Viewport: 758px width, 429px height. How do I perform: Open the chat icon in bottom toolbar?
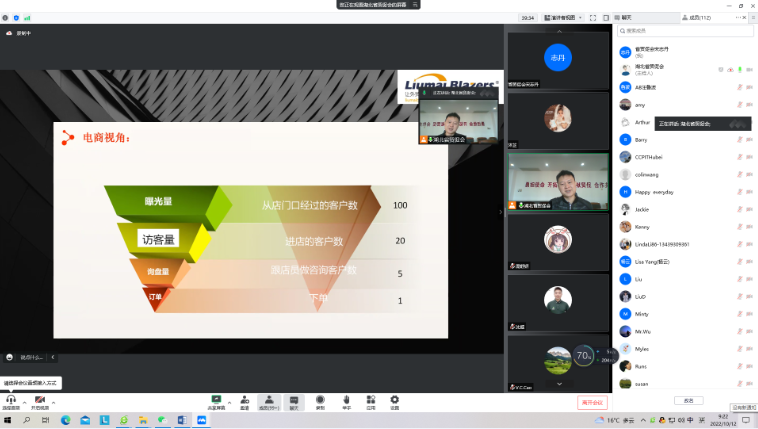coord(294,400)
